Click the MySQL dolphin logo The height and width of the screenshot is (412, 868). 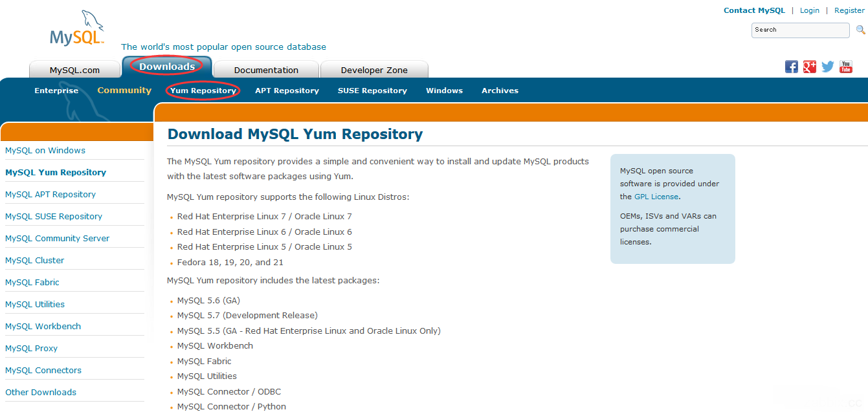[x=76, y=28]
